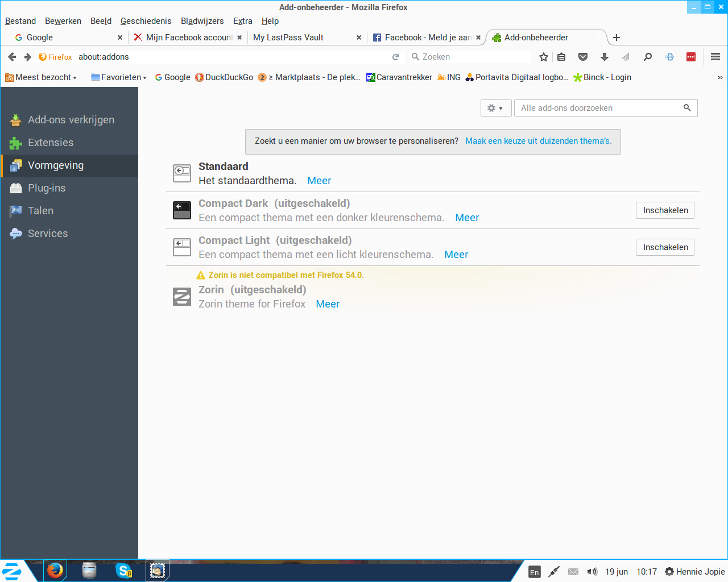Image resolution: width=728 pixels, height=582 pixels.
Task: Open the downloads arrow icon
Action: [605, 57]
